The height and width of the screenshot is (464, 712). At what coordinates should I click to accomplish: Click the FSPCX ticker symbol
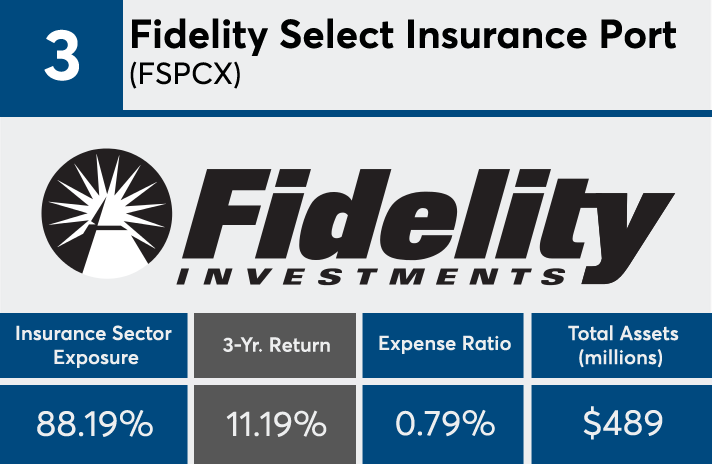click(x=185, y=74)
